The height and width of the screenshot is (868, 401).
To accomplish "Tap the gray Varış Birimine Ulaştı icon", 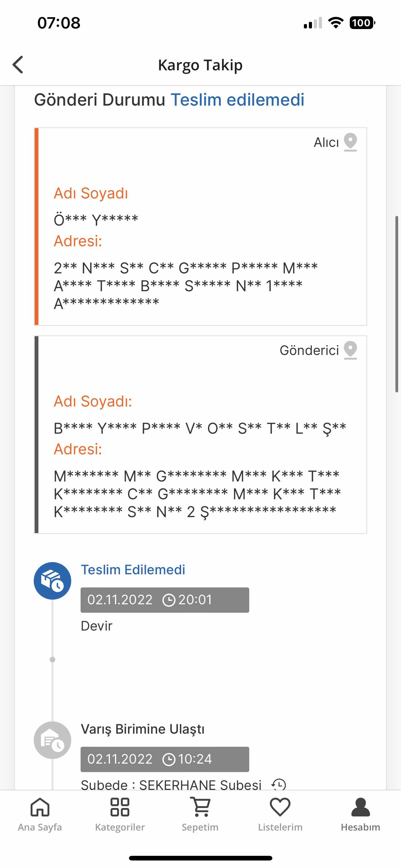I will [52, 740].
